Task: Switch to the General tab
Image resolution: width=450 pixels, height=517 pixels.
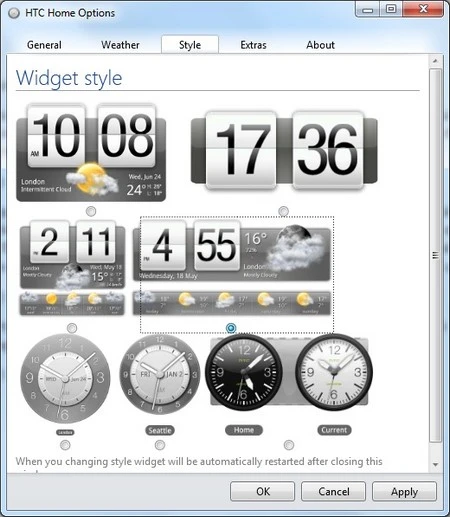Action: tap(44, 45)
